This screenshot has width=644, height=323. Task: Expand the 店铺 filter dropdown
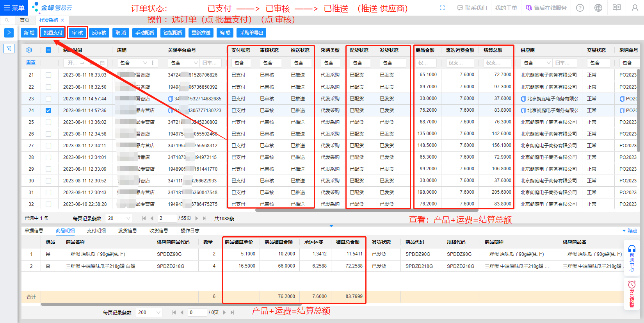click(133, 62)
